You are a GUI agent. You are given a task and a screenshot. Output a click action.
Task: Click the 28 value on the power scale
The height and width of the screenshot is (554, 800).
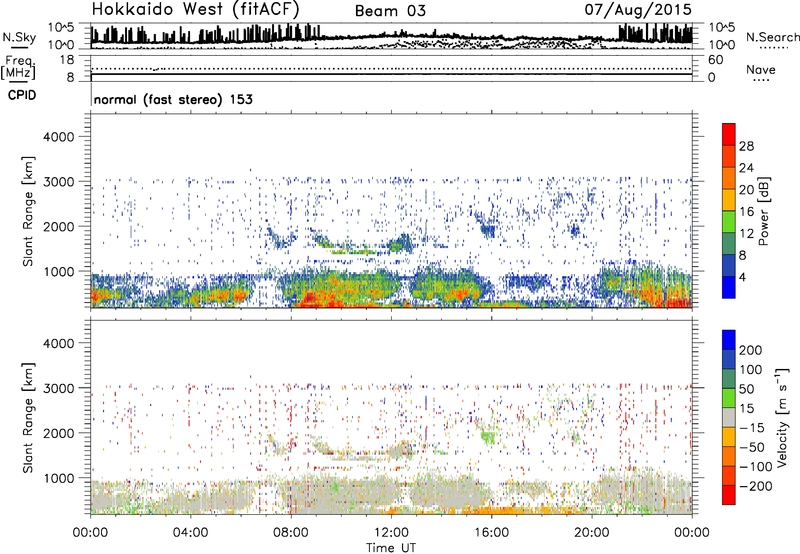(x=746, y=146)
